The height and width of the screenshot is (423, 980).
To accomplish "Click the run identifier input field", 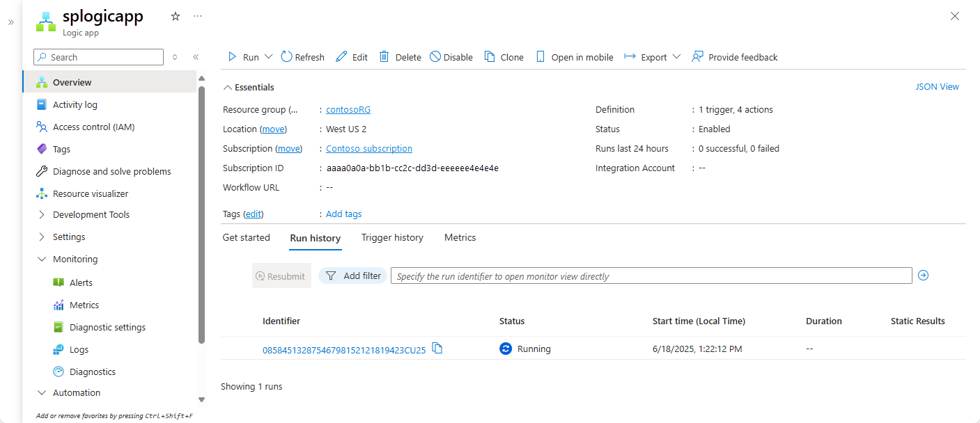I will tap(651, 276).
